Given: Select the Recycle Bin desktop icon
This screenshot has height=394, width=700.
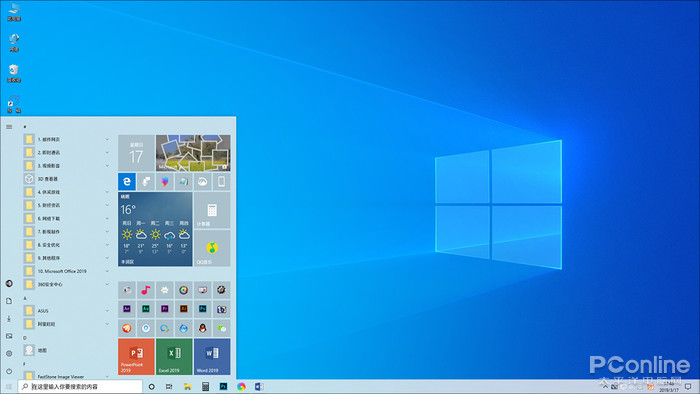Looking at the screenshot, I should [14, 73].
